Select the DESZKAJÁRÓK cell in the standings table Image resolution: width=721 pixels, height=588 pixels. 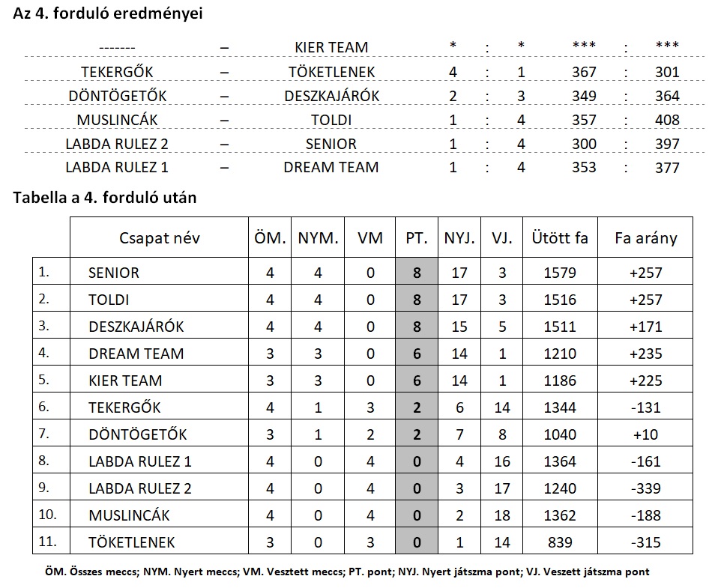[136, 327]
